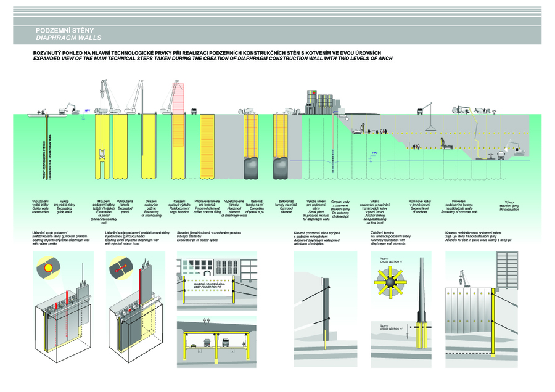Select the ROZVINUTÝ POHLED Czech heading

207,53
